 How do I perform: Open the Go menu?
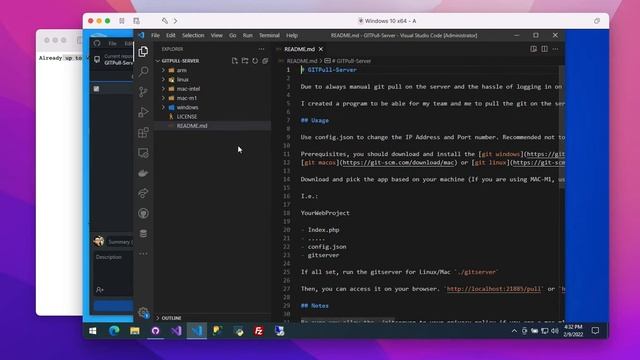click(233, 36)
